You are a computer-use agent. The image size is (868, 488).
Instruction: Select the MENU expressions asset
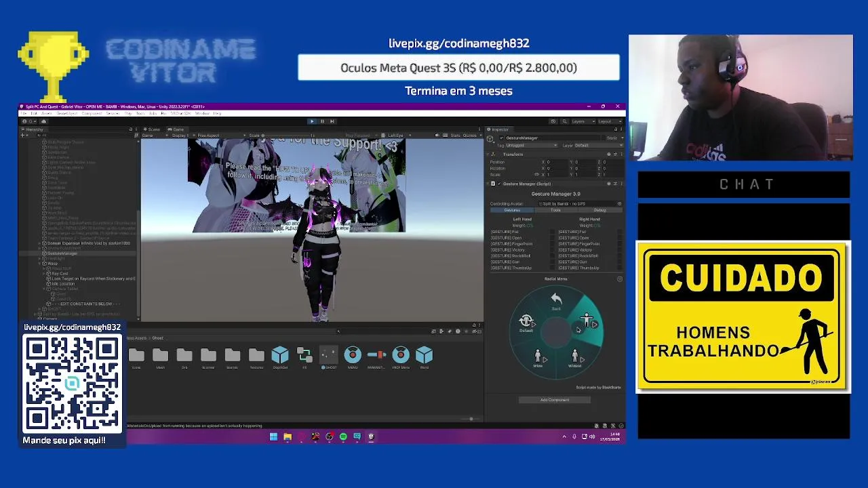[353, 357]
